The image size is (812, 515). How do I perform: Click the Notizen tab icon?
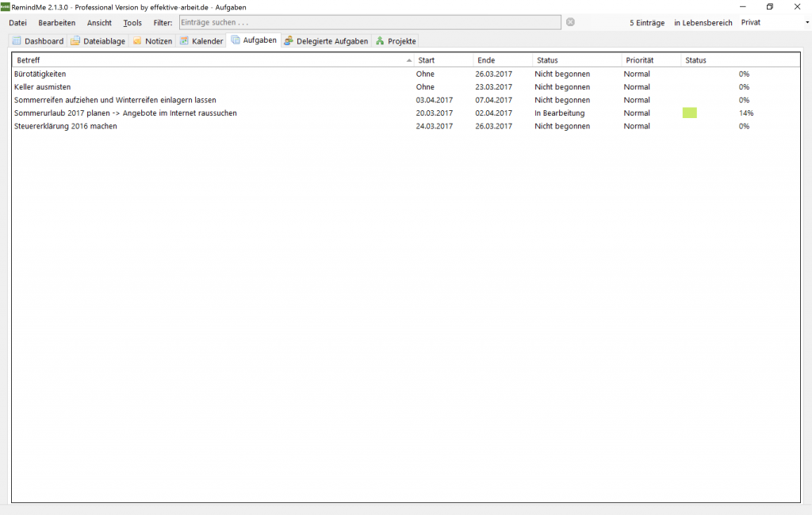point(137,41)
